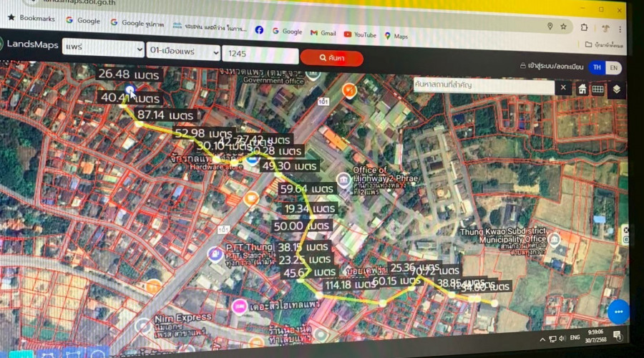This screenshot has width=644, height=358.
Task: Click the red ค้นหา search button
Action: 331,58
